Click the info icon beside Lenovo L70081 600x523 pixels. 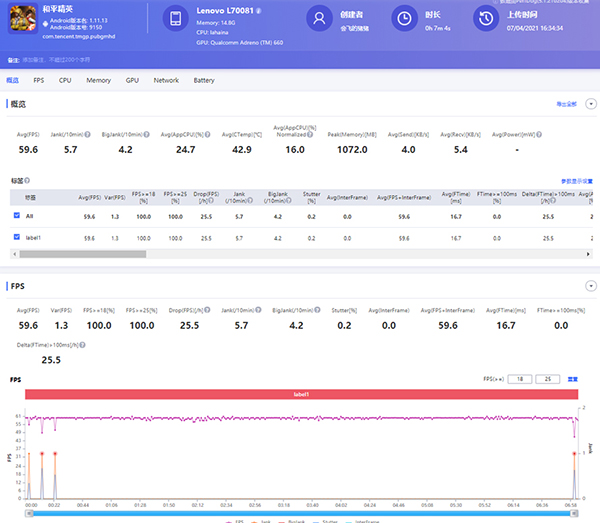259,11
